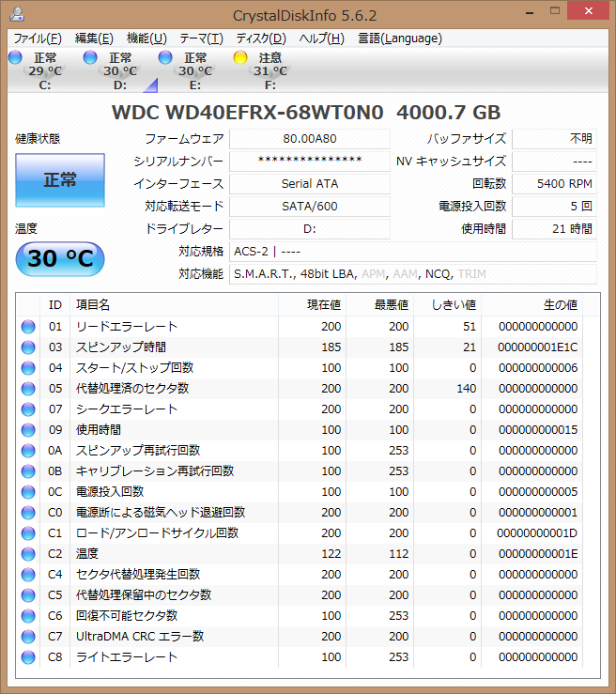Select drive C: status orb
Image resolution: width=616 pixels, height=694 pixels.
coord(15,58)
